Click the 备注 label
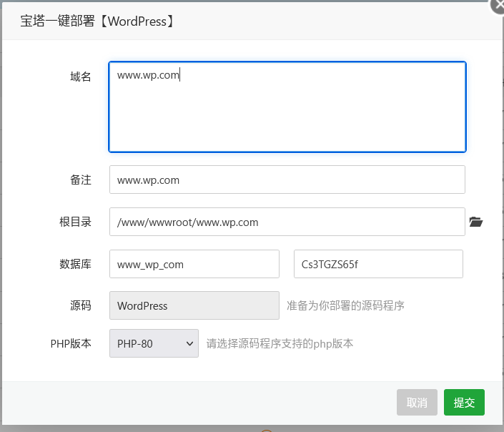The width and height of the screenshot is (504, 432). 81,180
